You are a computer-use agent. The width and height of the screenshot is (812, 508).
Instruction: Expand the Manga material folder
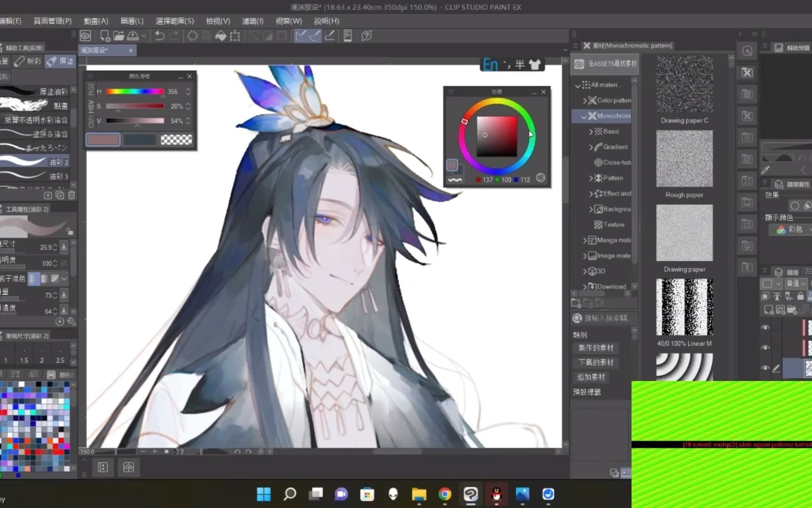[585, 240]
